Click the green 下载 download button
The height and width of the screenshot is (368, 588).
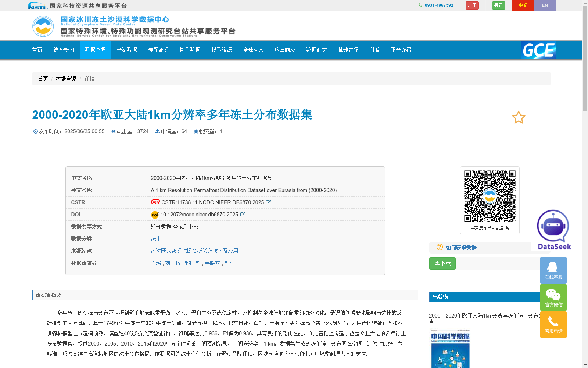(442, 263)
